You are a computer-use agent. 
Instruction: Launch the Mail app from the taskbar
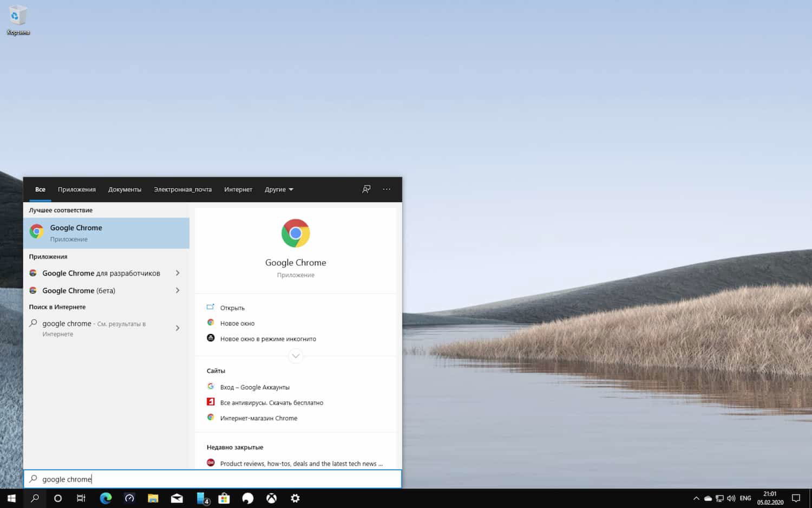coord(177,498)
